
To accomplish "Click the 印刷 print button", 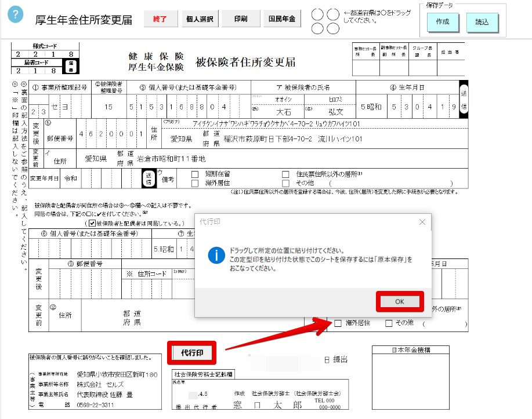I will 241,19.
